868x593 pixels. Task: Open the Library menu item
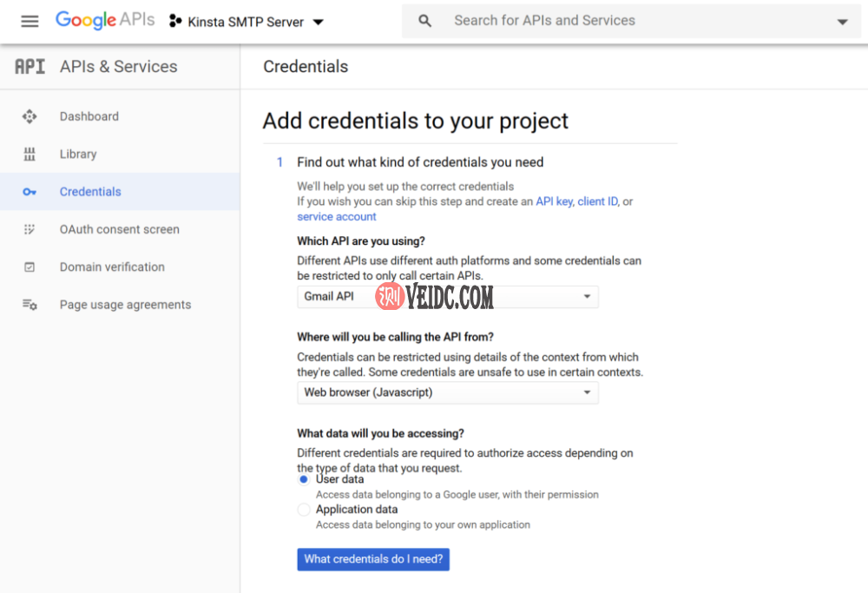[78, 155]
